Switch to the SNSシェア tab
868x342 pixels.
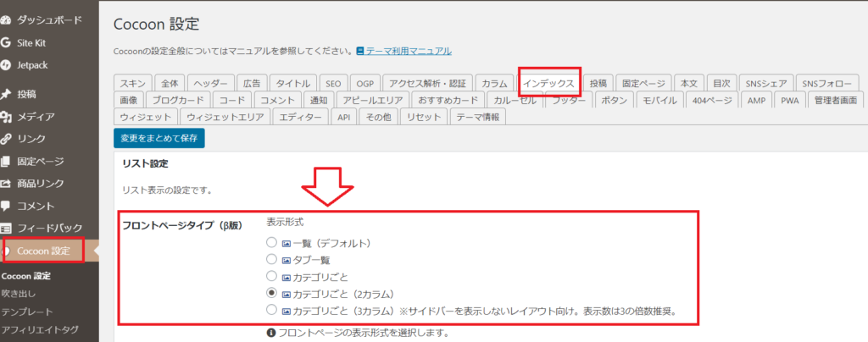pos(765,84)
